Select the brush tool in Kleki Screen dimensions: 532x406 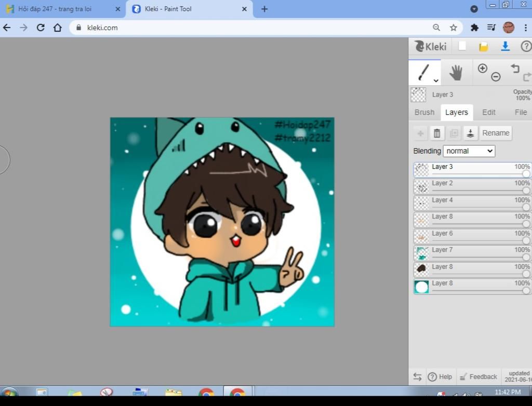424,72
